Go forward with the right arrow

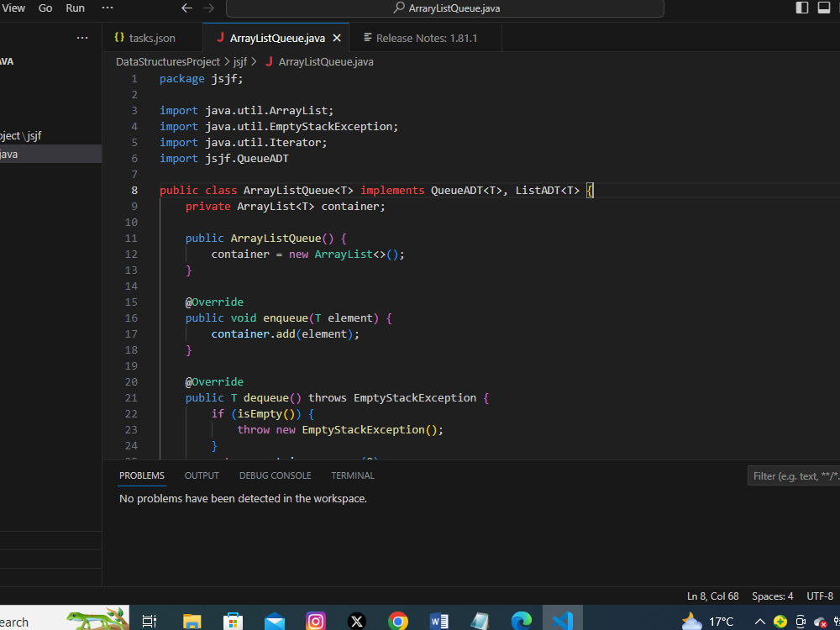209,8
